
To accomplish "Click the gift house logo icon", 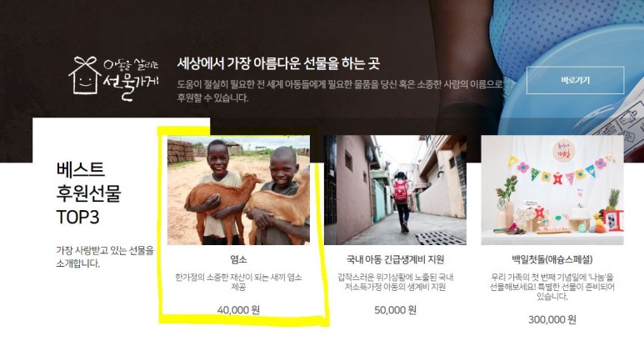I will click(x=85, y=75).
